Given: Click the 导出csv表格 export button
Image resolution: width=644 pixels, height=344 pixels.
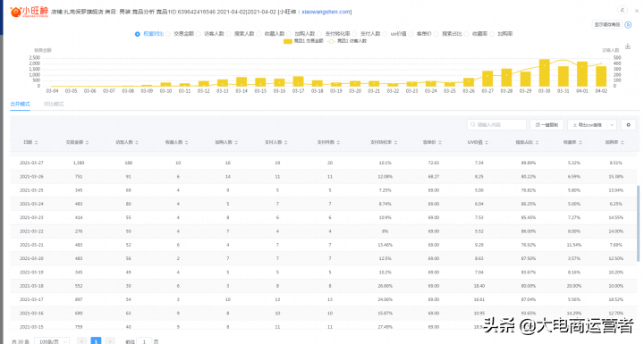Looking at the screenshot, I should pos(588,125).
